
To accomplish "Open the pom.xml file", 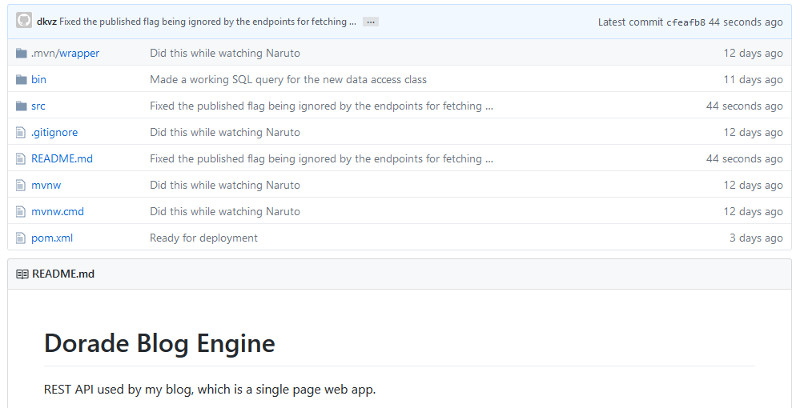I will (x=52, y=238).
